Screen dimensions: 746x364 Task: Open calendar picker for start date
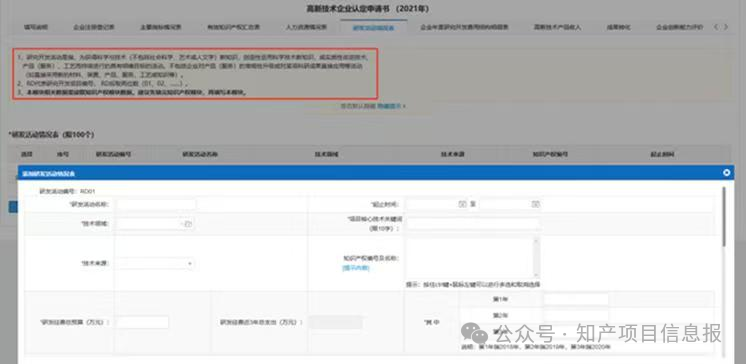pyautogui.click(x=462, y=204)
